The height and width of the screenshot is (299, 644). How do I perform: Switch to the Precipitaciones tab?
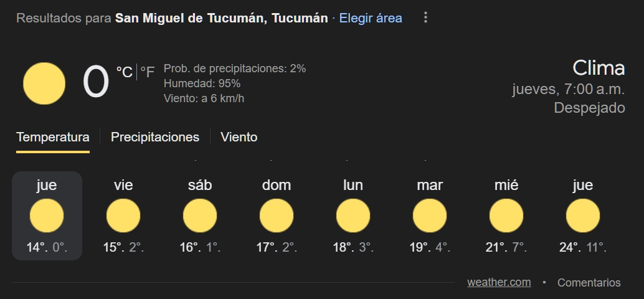(x=155, y=137)
